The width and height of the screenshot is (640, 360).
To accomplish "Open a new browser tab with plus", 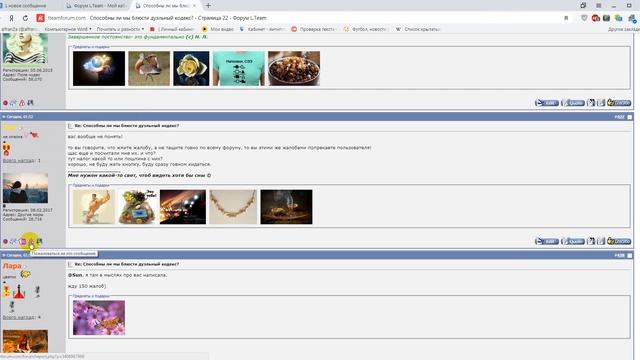I will pos(208,5).
